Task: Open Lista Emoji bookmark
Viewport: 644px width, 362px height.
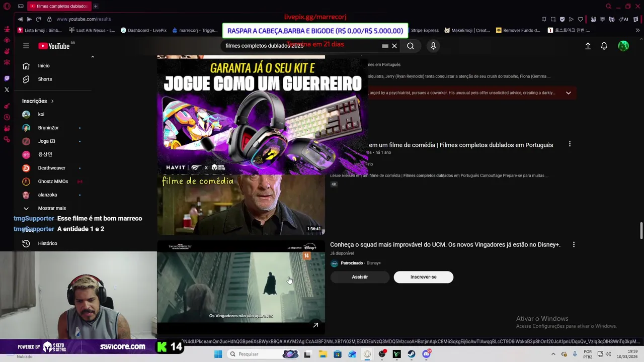Action: click(x=40, y=30)
